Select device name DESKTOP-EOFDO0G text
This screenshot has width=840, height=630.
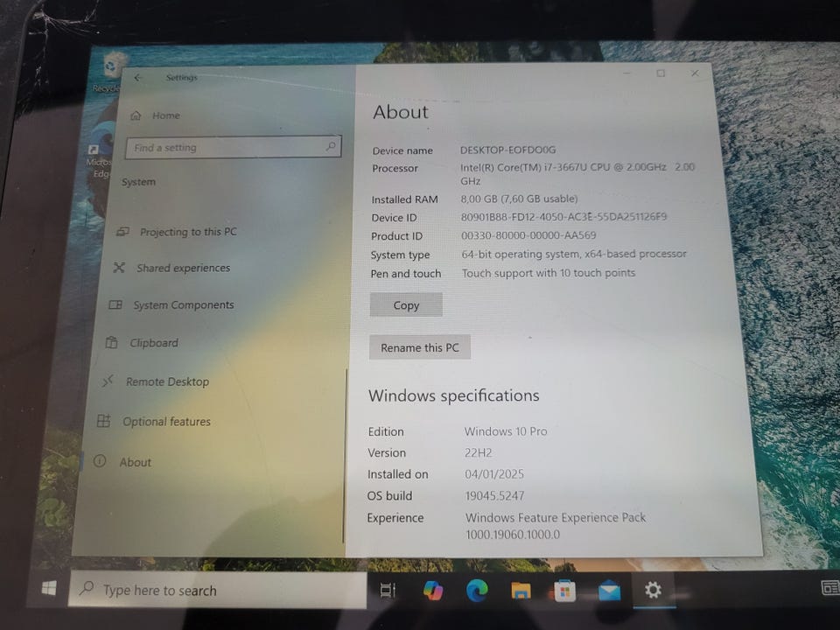(507, 150)
